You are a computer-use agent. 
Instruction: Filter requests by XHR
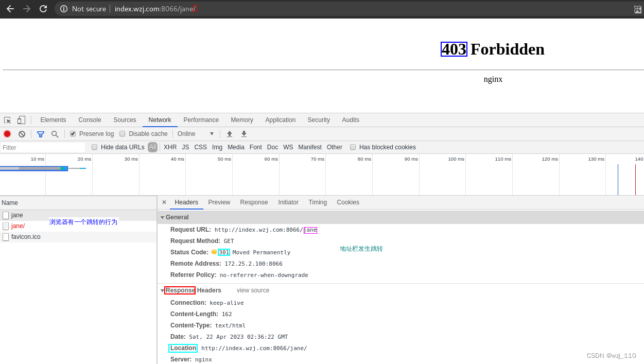pyautogui.click(x=170, y=147)
